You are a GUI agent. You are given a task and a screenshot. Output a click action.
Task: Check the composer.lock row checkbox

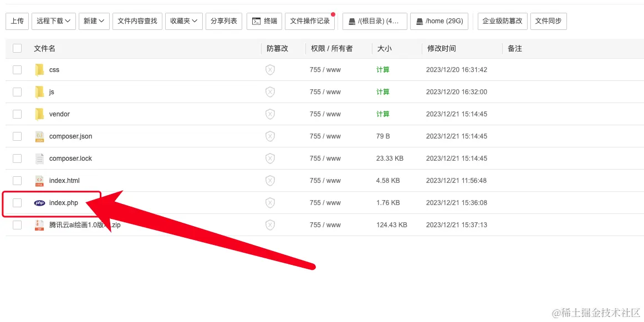(x=17, y=159)
